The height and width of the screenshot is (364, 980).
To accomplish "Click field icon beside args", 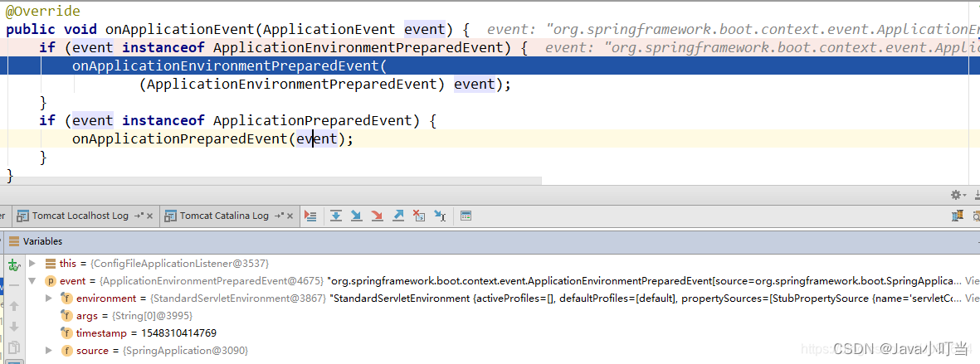I will click(66, 316).
